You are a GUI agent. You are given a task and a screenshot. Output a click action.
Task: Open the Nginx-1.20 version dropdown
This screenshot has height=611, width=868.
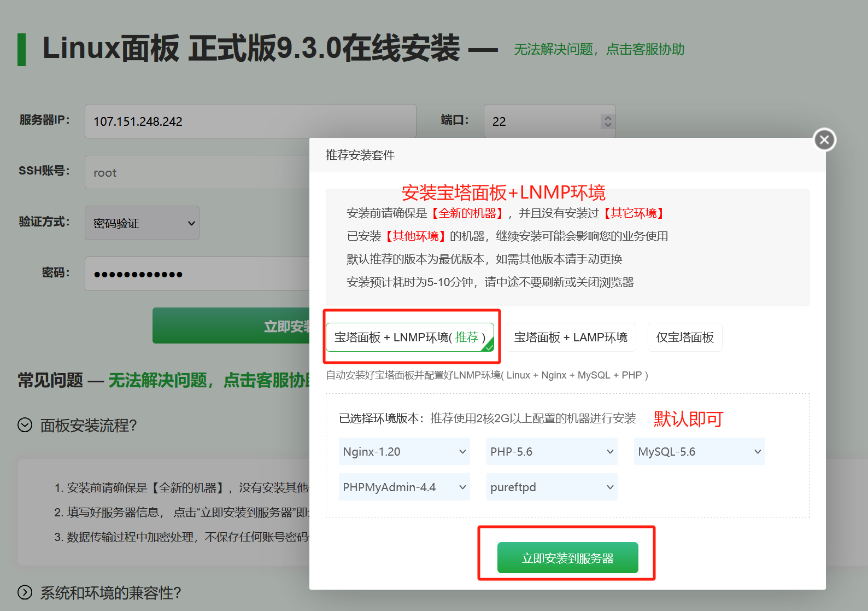pyautogui.click(x=404, y=451)
